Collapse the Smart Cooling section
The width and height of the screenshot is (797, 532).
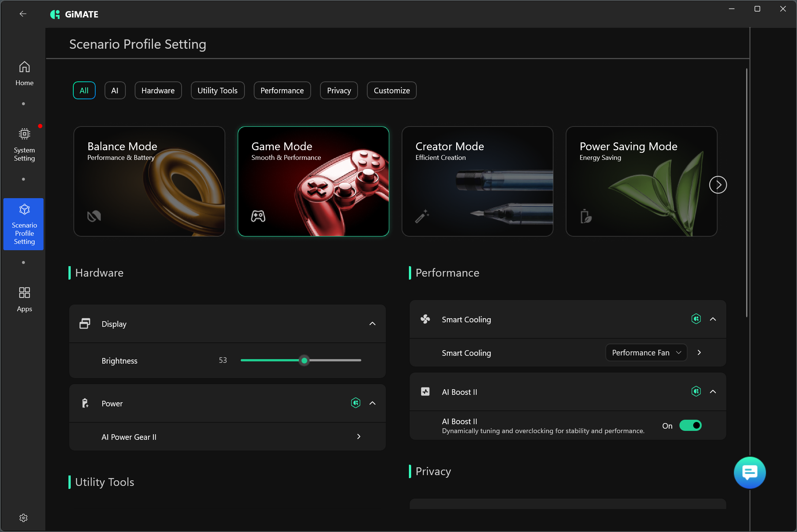713,319
